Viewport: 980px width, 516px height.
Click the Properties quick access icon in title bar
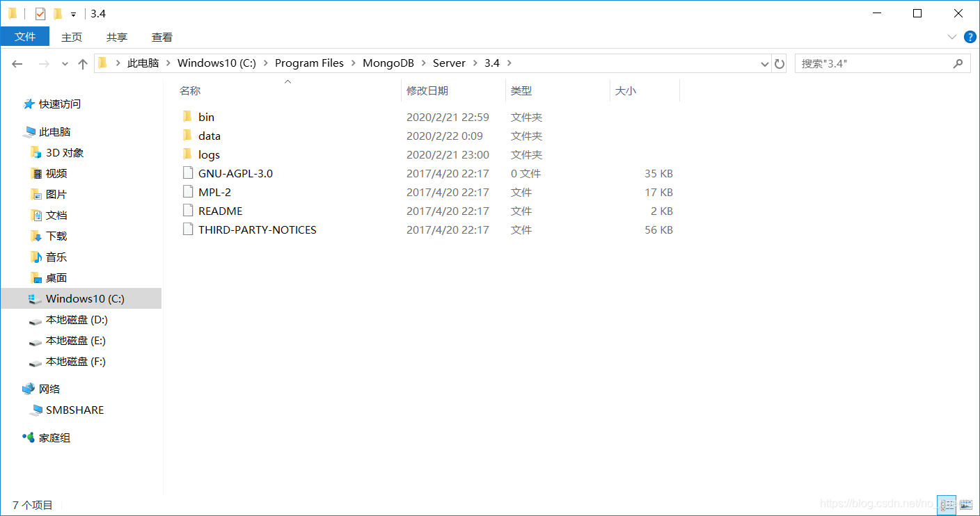click(40, 14)
